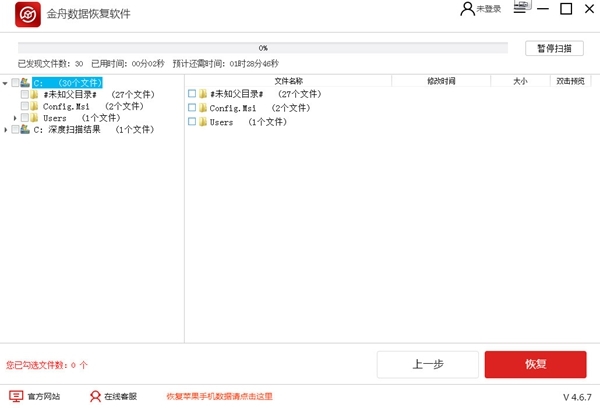Select C: 深度扫描结果 (1个文件) row
Viewport: 600px width, 408px height.
pyautogui.click(x=94, y=129)
